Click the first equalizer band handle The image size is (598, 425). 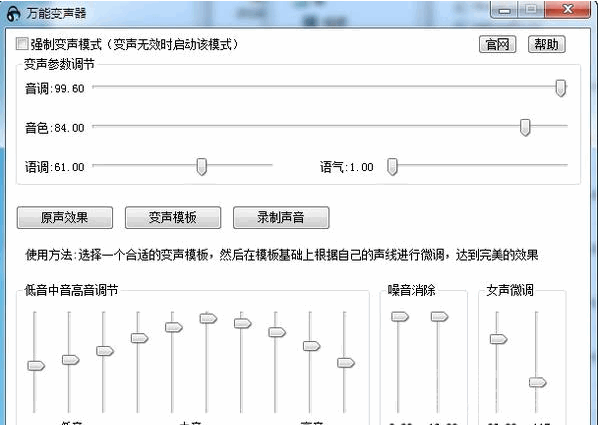point(36,366)
